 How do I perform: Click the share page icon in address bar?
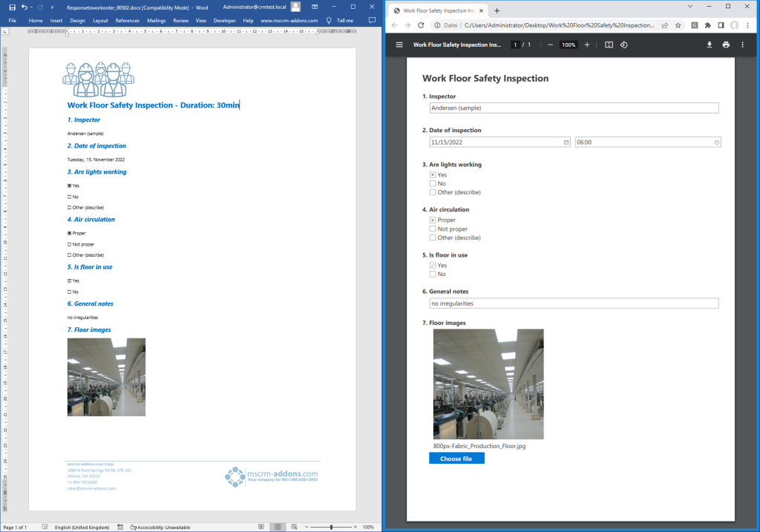[x=664, y=25]
